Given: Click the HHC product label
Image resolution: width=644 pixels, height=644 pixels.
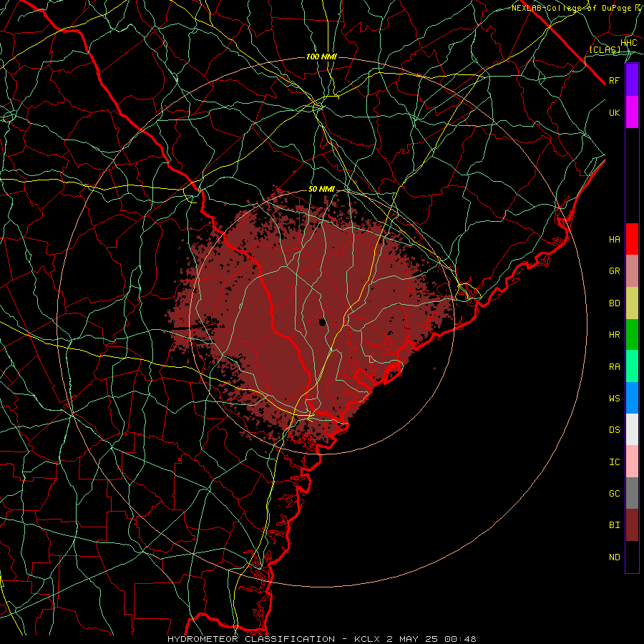Looking at the screenshot, I should click(629, 43).
